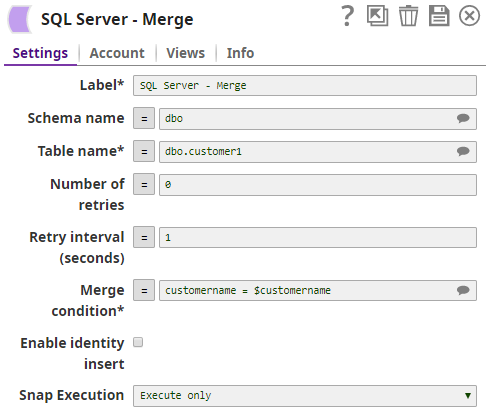
Task: Save settings with the floppy disk icon
Action: tap(439, 16)
